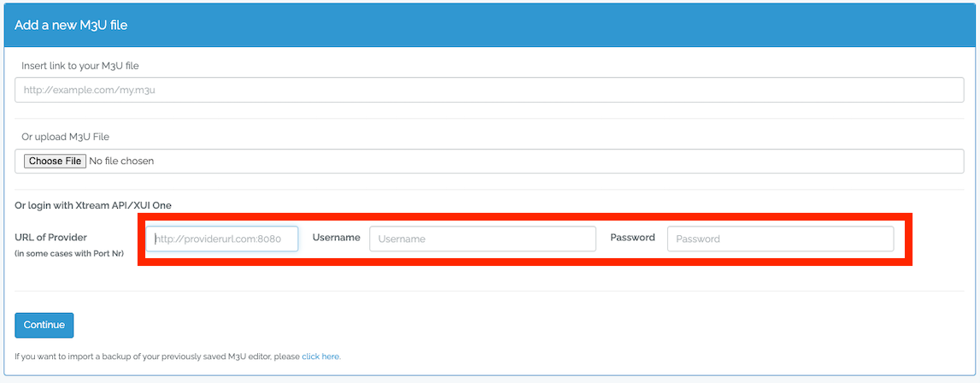Click the M3U file link input field
The height and width of the screenshot is (383, 980).
pyautogui.click(x=490, y=90)
